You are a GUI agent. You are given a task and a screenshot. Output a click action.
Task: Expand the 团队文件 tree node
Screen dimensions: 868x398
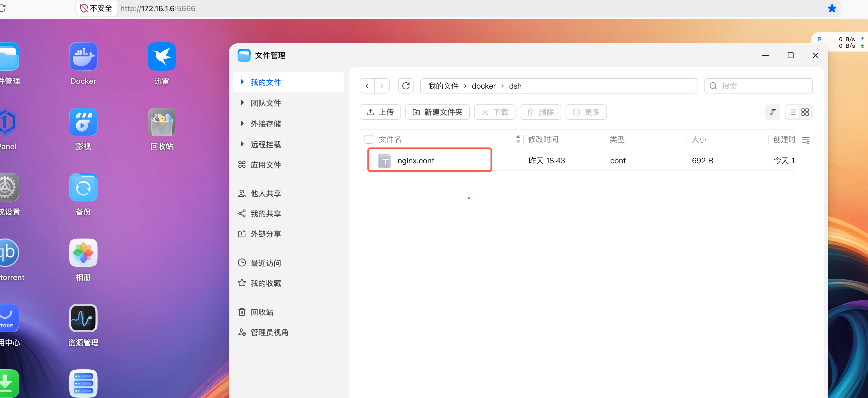click(x=242, y=103)
